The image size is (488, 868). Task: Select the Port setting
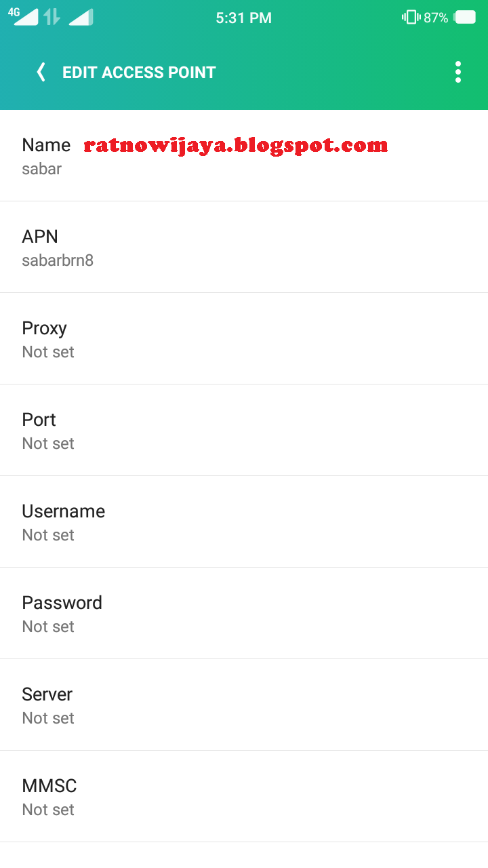pyautogui.click(x=244, y=431)
